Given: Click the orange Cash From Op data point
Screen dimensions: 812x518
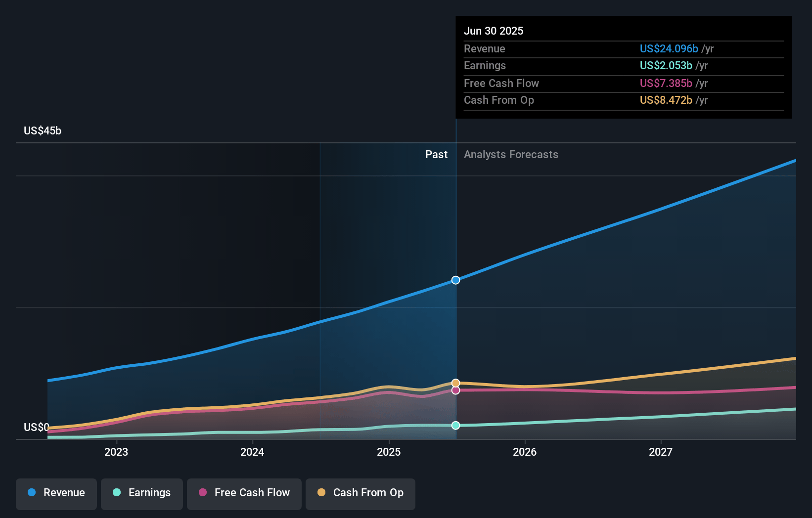Looking at the screenshot, I should tap(455, 383).
